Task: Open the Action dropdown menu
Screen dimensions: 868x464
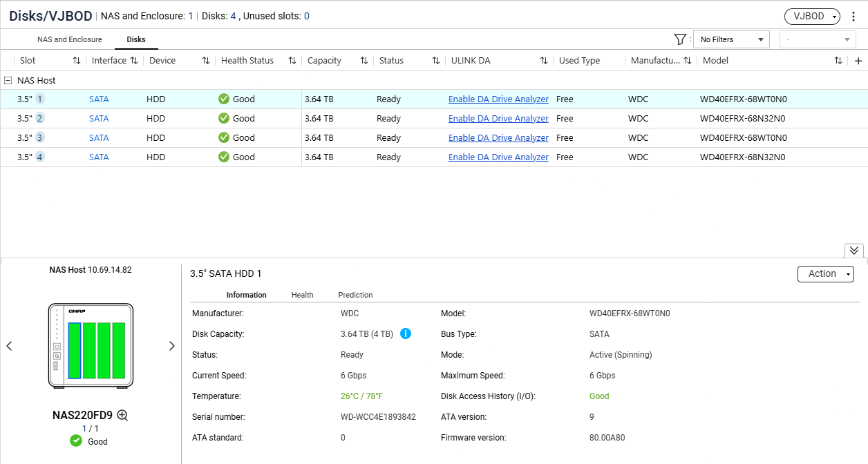Action: tap(825, 274)
